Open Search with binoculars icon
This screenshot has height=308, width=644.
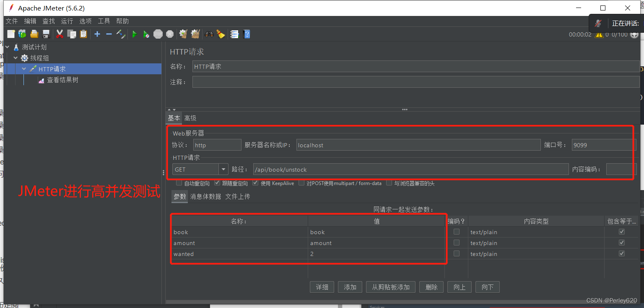[209, 34]
